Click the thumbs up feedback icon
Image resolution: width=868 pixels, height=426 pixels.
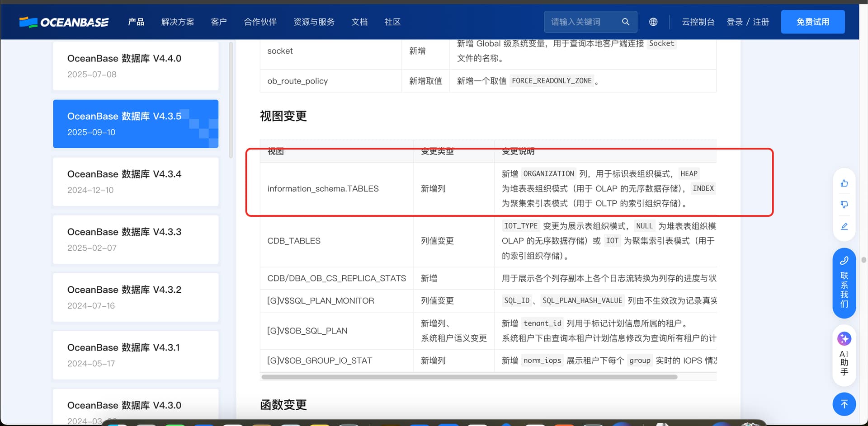click(844, 183)
